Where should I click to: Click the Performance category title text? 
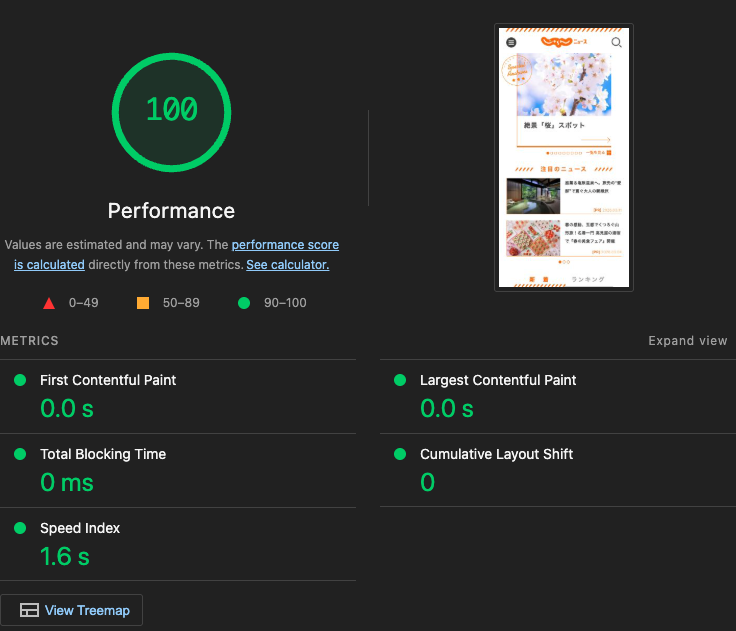[171, 211]
